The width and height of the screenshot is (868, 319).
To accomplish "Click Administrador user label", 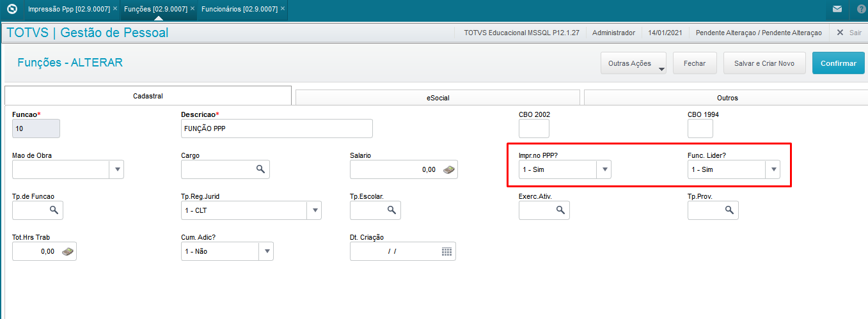I will (613, 33).
